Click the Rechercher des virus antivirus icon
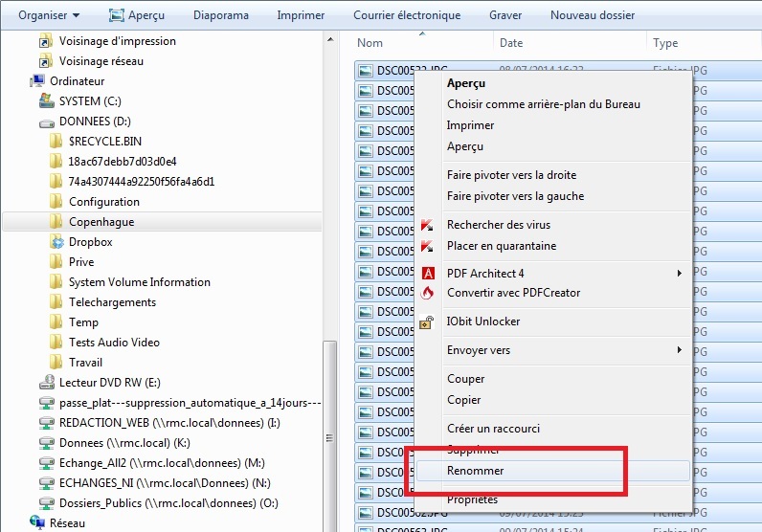Image resolution: width=762 pixels, height=532 pixels. coord(428,226)
